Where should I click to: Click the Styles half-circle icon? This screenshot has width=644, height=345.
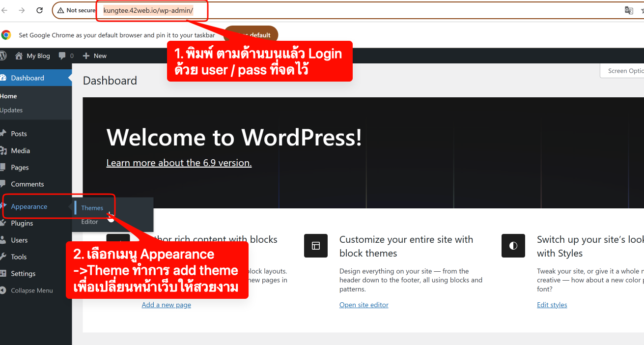tap(513, 246)
